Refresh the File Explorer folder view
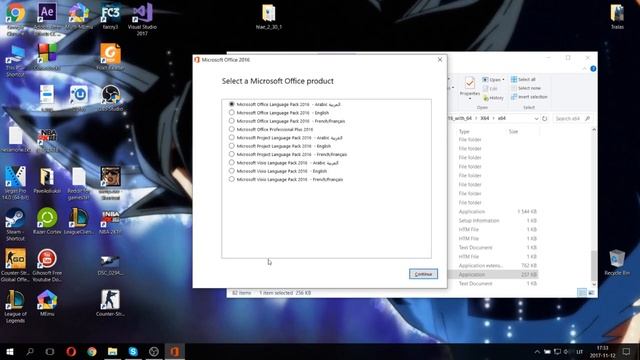The image size is (640, 360). click(x=544, y=118)
